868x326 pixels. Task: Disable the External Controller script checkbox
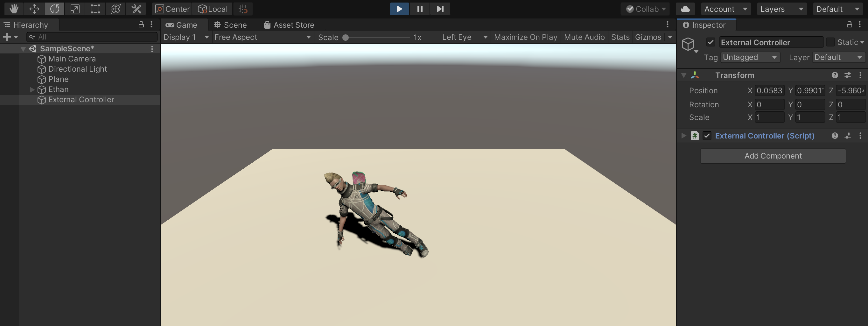coord(707,136)
